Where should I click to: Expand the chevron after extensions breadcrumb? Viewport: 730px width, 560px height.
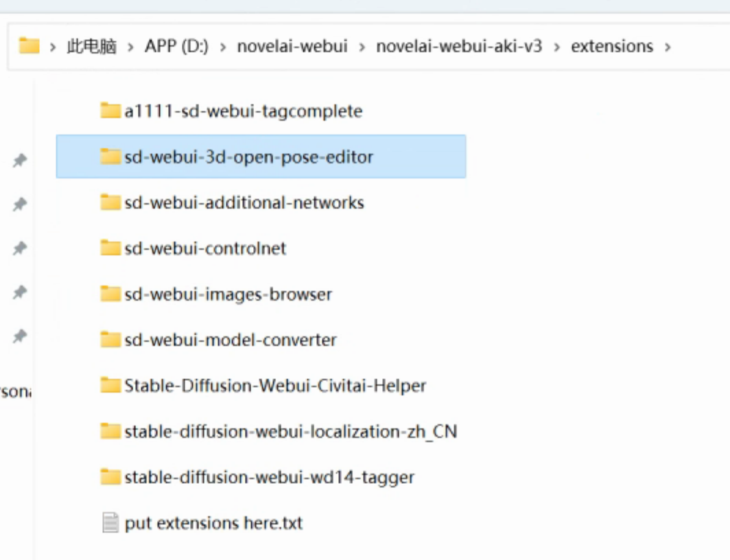pos(666,47)
